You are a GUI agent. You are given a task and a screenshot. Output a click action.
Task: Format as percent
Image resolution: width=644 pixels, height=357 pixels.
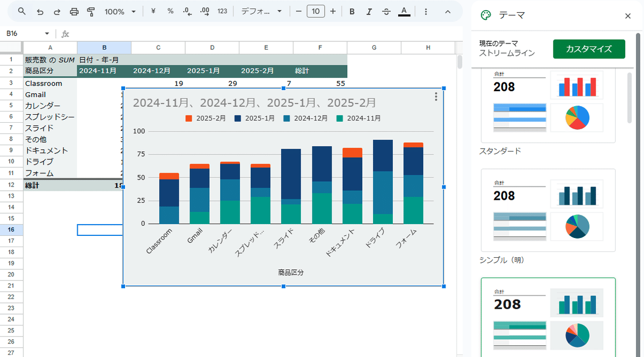click(x=170, y=11)
